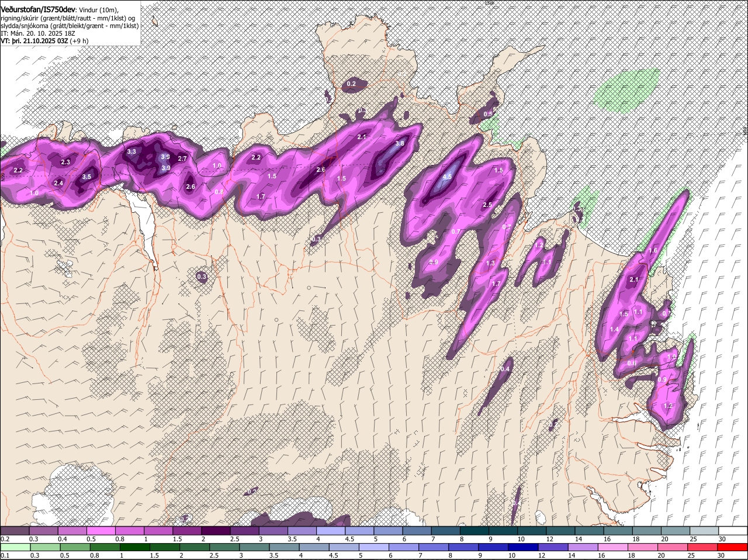This screenshot has width=748, height=560.
Task: Click the 3.8 precipitation value on map
Action: click(x=400, y=143)
